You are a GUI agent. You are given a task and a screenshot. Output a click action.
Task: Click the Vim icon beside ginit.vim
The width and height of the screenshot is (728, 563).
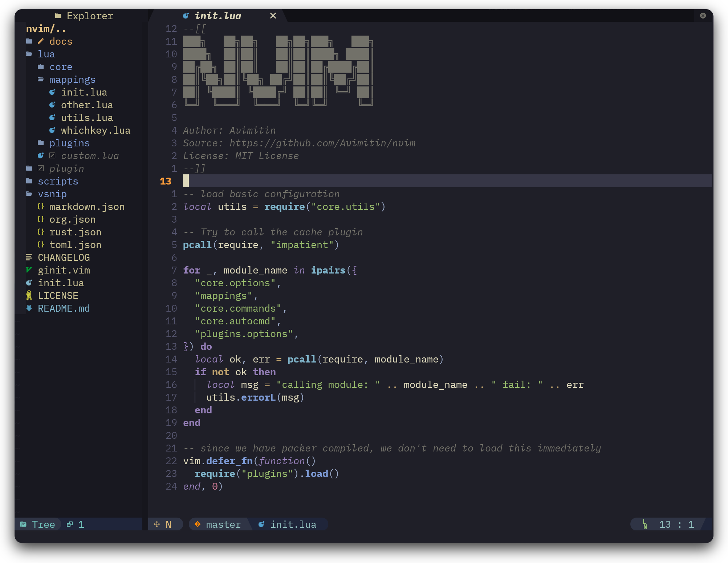click(x=29, y=270)
